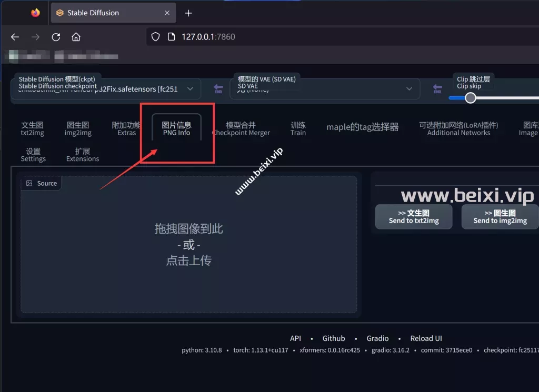539x392 pixels.
Task: Open the Github link
Action: tap(333, 338)
